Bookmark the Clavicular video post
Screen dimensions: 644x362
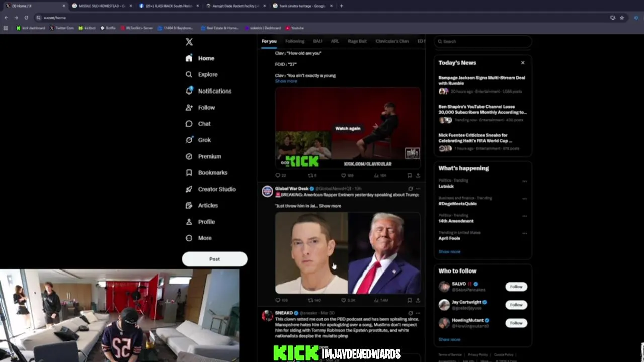(x=410, y=175)
